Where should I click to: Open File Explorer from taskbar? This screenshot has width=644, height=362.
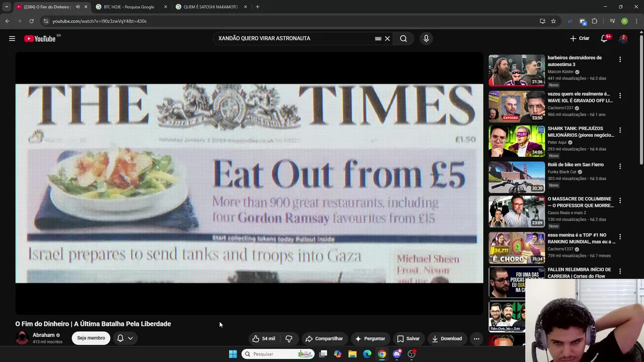pos(352,354)
